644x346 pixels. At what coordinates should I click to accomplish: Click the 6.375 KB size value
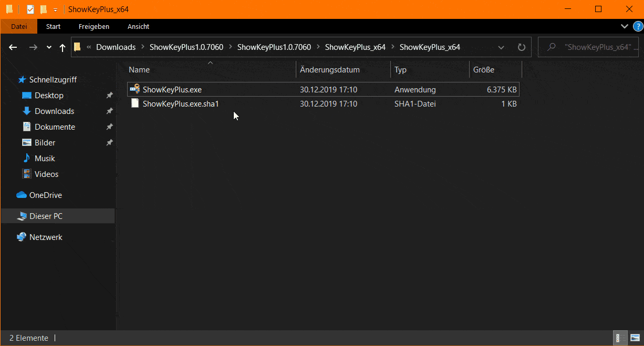pos(502,90)
